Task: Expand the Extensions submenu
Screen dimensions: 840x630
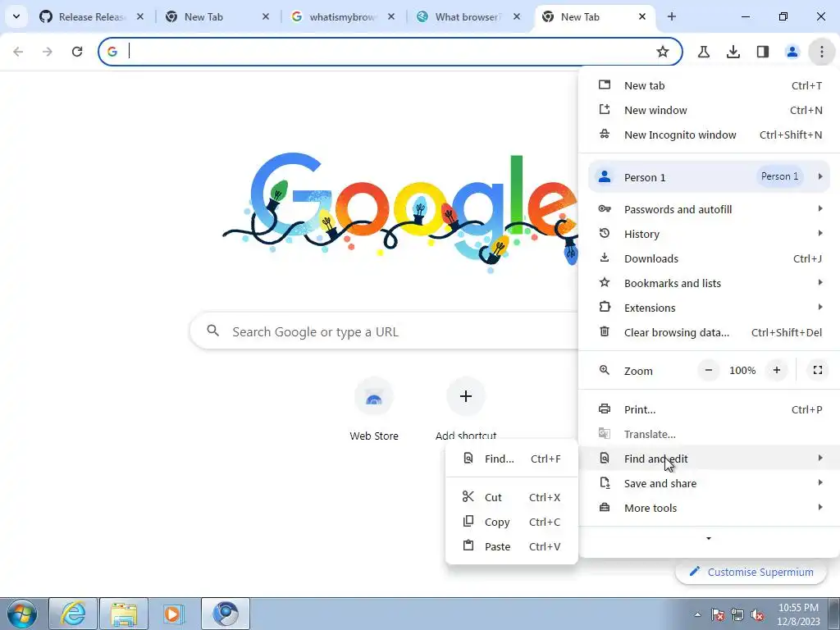Action: pos(710,308)
